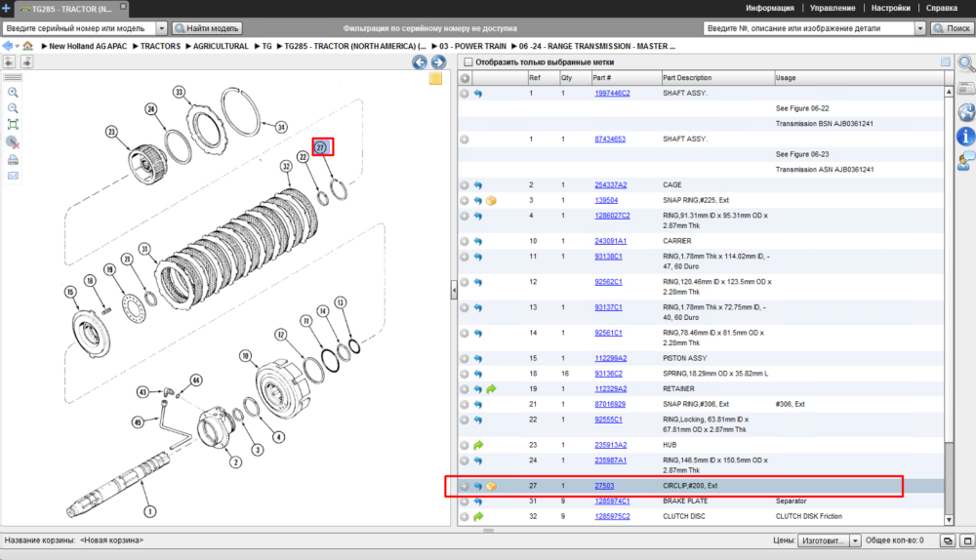Fit the diagram to the window
The width and height of the screenshot is (976, 560).
coord(13,125)
